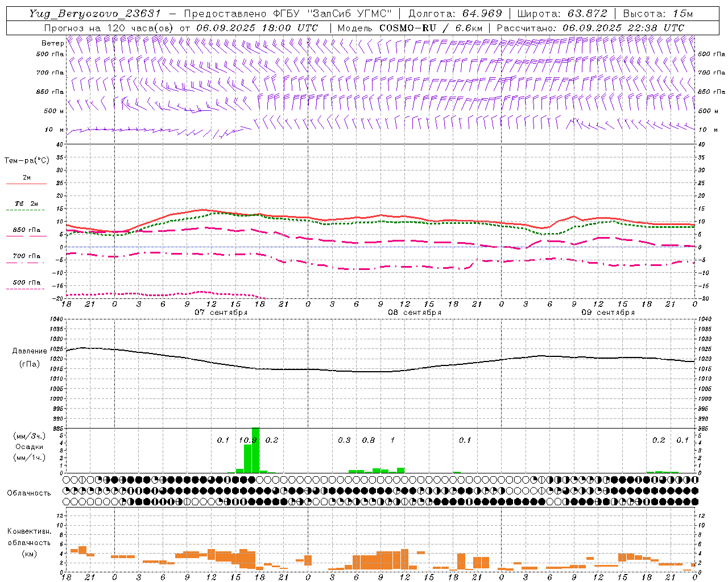
Task: Click the tallest green precipitation bar
Action: coord(255,450)
